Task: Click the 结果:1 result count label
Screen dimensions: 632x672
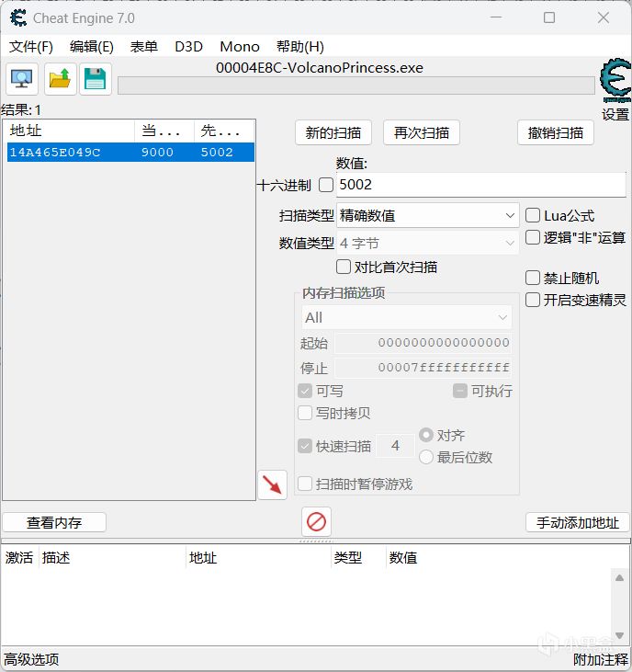Action: (x=20, y=110)
